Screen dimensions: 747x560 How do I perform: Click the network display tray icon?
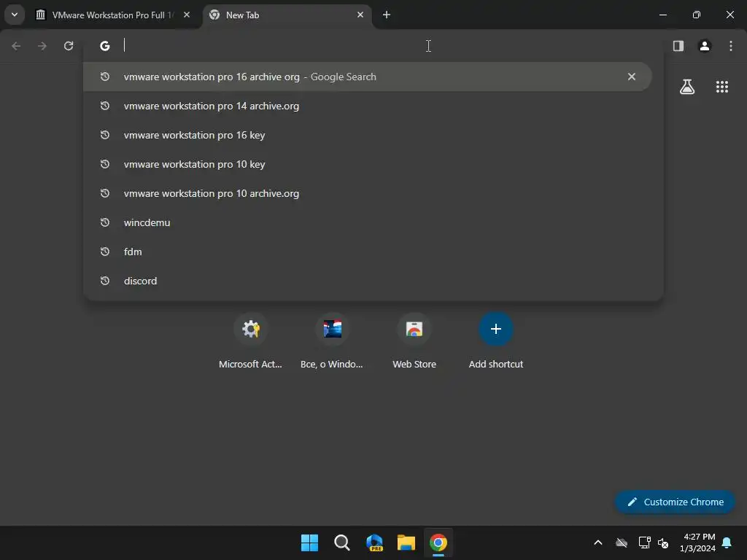645,542
